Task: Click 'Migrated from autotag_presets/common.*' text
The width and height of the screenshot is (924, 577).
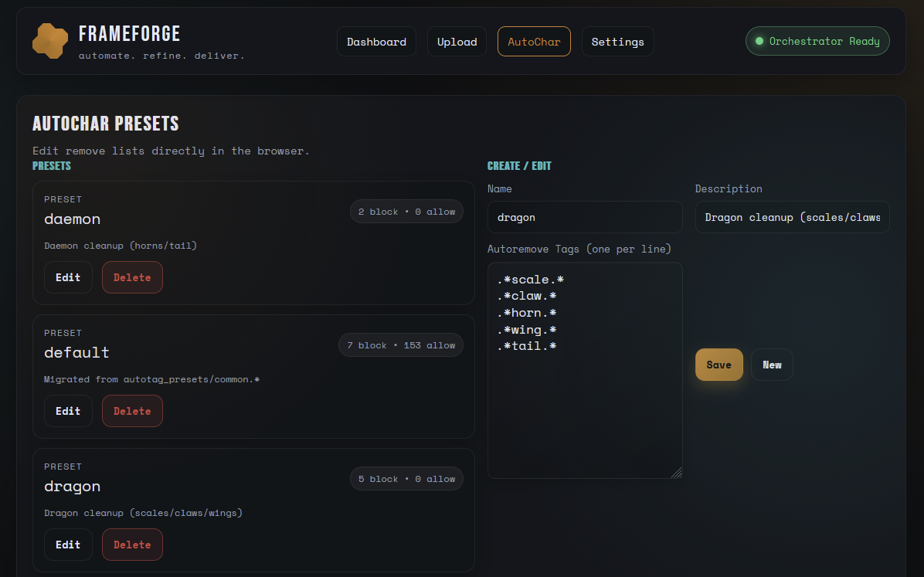Action: tap(151, 379)
